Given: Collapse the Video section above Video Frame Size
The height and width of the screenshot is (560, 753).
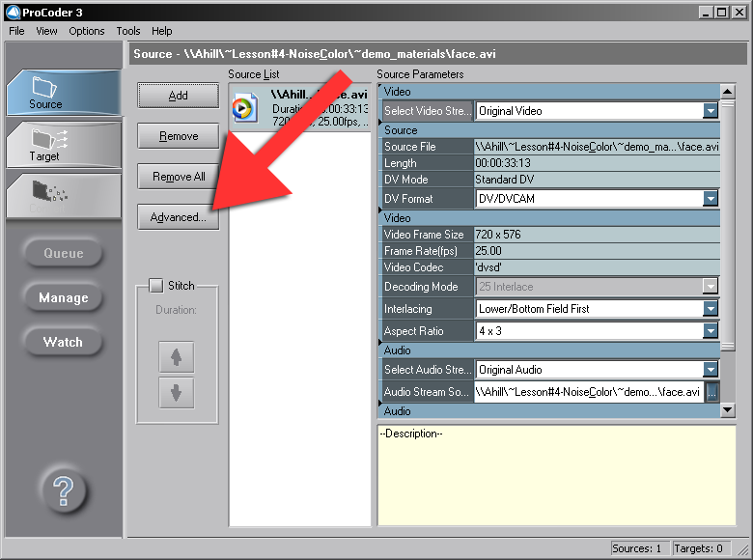Looking at the screenshot, I should coord(380,210).
